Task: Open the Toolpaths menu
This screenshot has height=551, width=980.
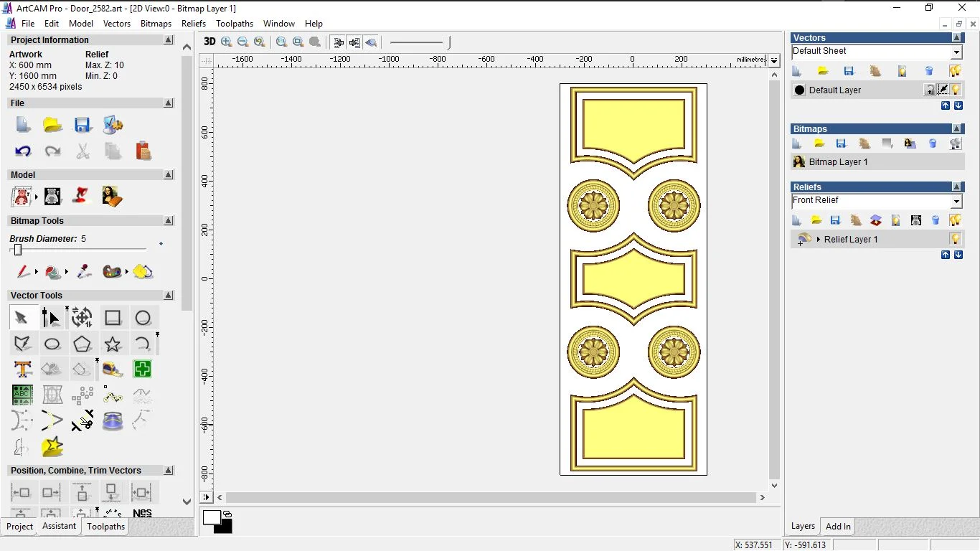Action: [235, 24]
